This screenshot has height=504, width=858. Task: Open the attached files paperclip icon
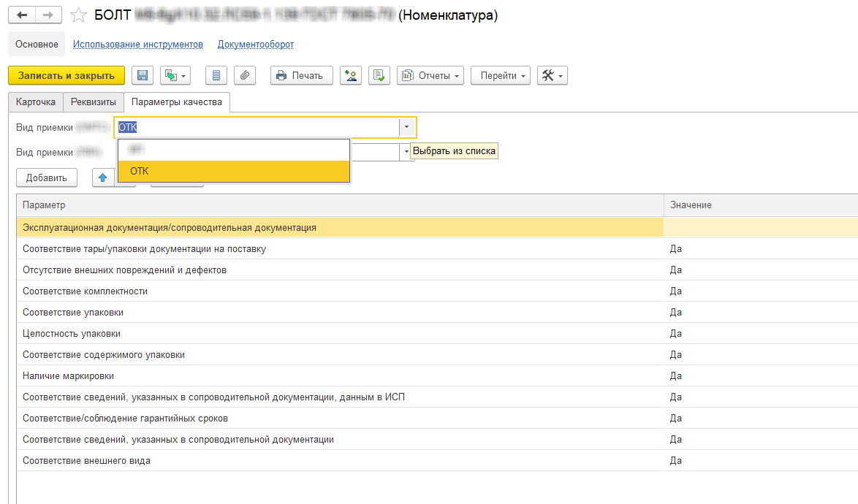pos(245,75)
